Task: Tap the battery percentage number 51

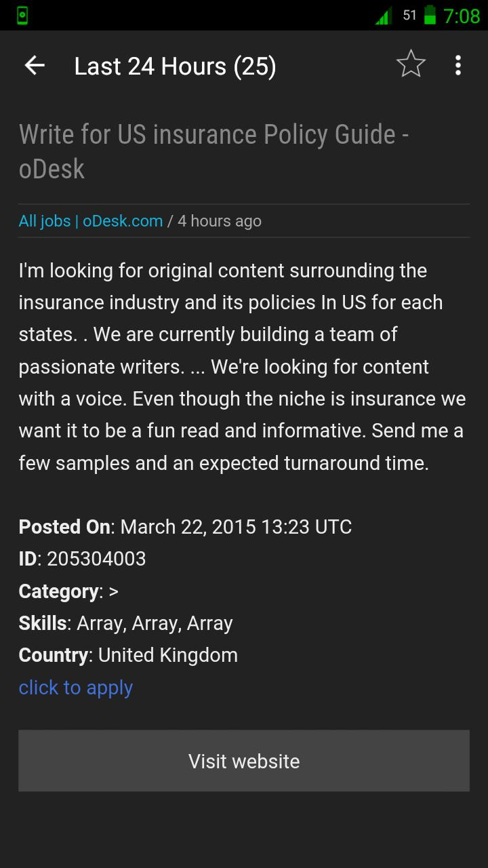Action: coord(409,15)
